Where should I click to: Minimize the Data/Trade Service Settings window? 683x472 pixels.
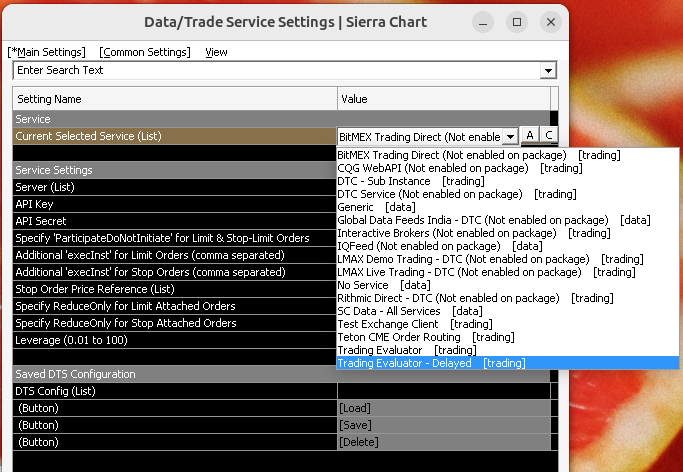tap(483, 22)
